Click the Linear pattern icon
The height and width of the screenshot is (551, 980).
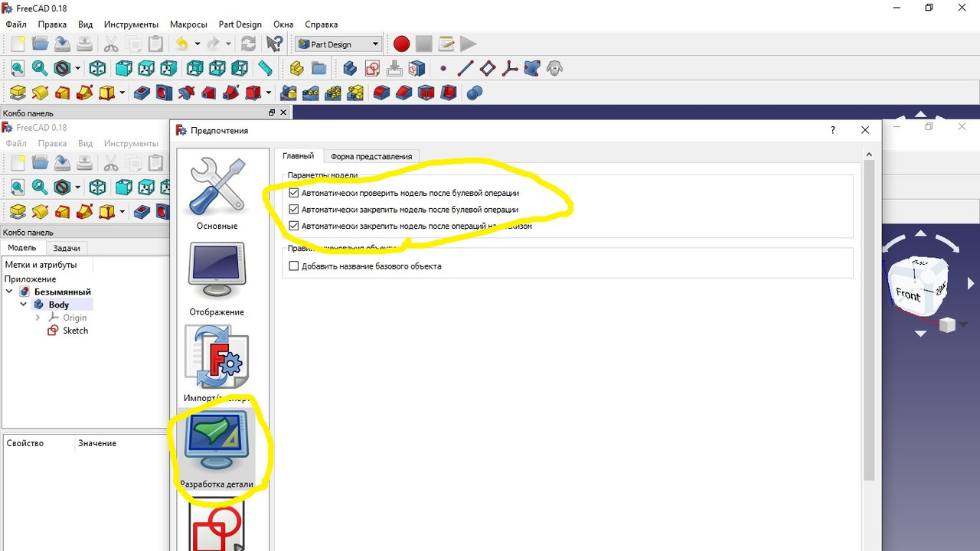(311, 93)
